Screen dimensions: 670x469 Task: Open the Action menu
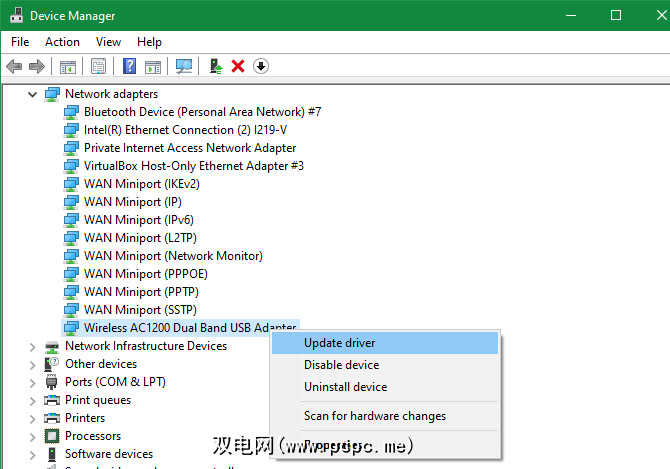[x=62, y=42]
